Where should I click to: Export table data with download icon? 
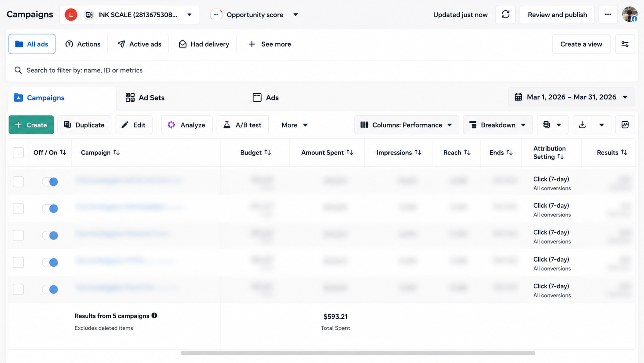[x=582, y=125]
